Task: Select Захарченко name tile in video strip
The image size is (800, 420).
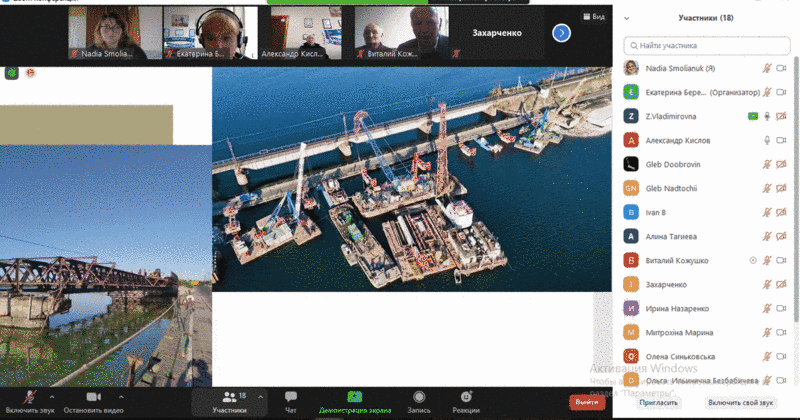Action: pyautogui.click(x=497, y=33)
